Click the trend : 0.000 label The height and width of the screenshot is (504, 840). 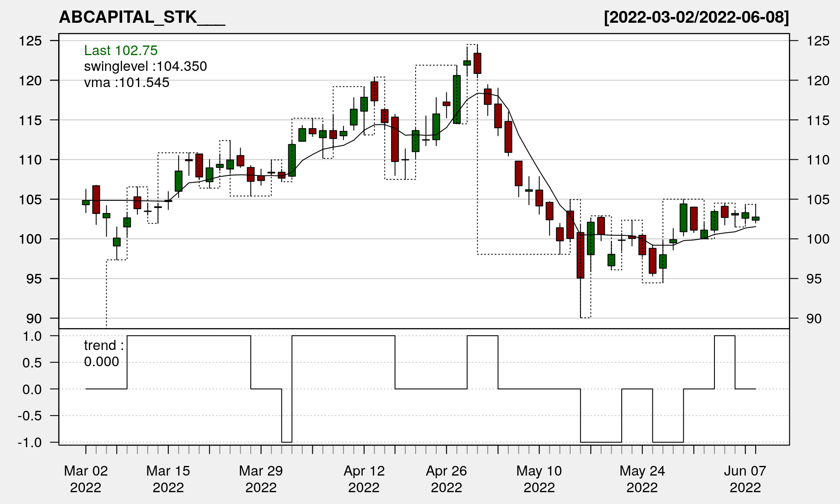point(104,353)
